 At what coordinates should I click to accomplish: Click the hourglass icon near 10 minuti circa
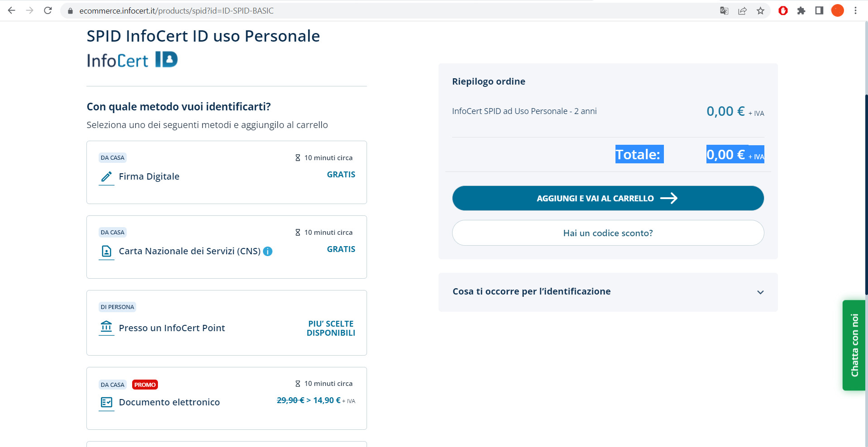[297, 157]
